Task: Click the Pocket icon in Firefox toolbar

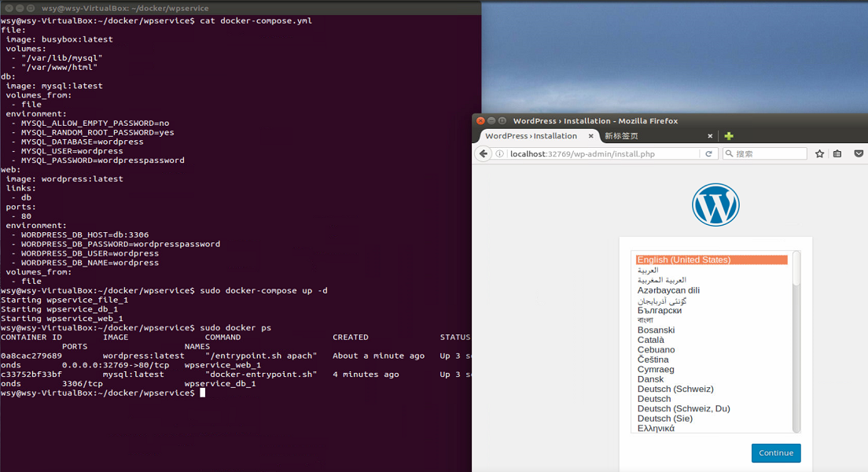Action: pos(859,154)
